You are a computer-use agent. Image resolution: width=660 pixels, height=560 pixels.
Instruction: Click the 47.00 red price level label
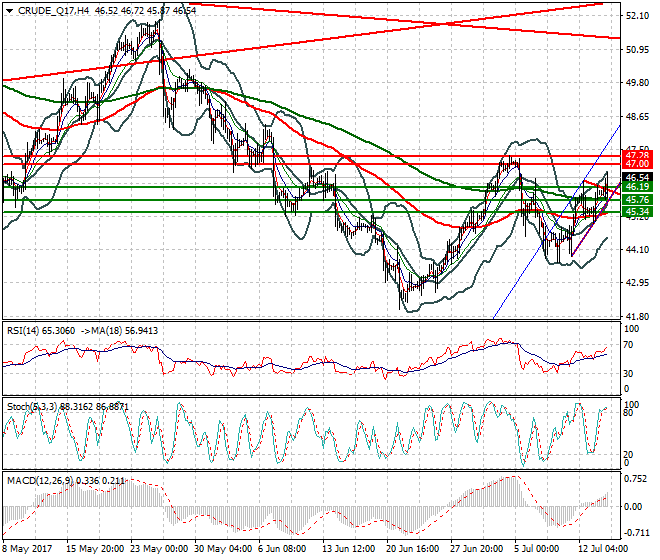637,164
